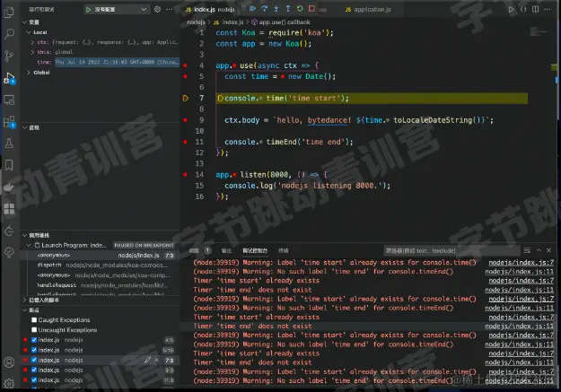Image resolution: width=561 pixels, height=392 pixels.
Task: Collapse the Variables section
Action: click(x=25, y=22)
